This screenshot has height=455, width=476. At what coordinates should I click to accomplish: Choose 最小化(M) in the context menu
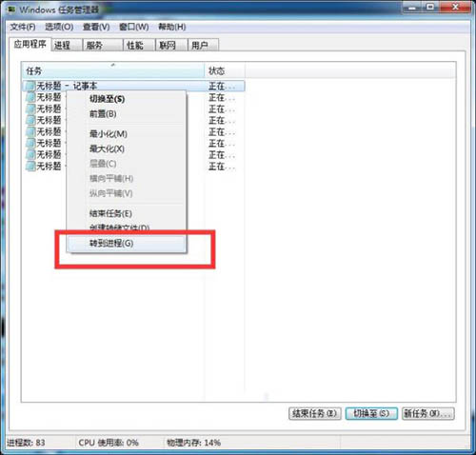127,133
